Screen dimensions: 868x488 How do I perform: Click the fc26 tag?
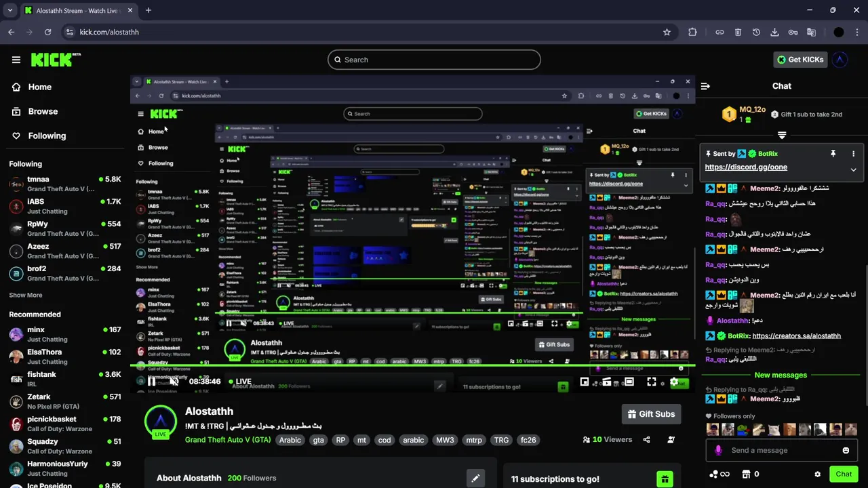tap(528, 440)
